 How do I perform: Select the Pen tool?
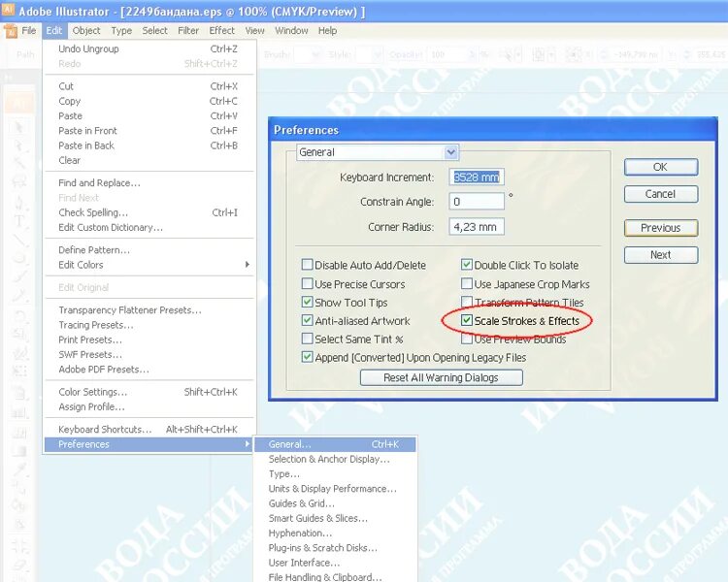pos(19,203)
